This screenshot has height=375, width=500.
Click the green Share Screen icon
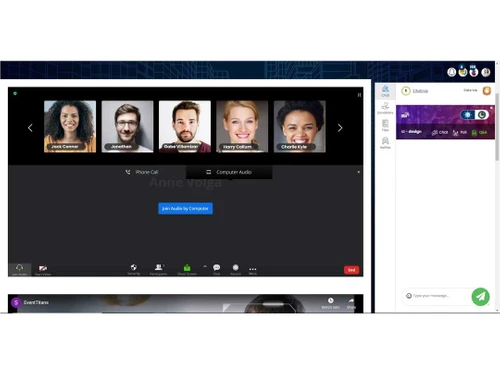click(187, 267)
